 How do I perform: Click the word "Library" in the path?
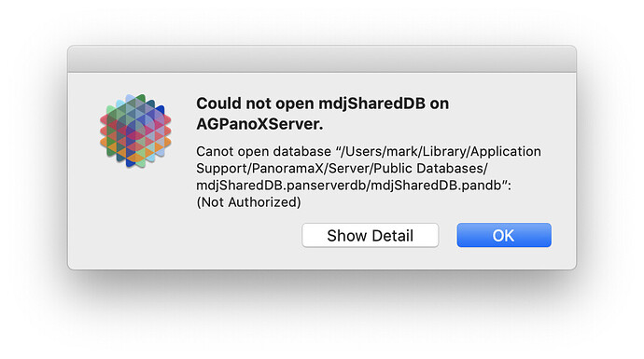(x=444, y=151)
